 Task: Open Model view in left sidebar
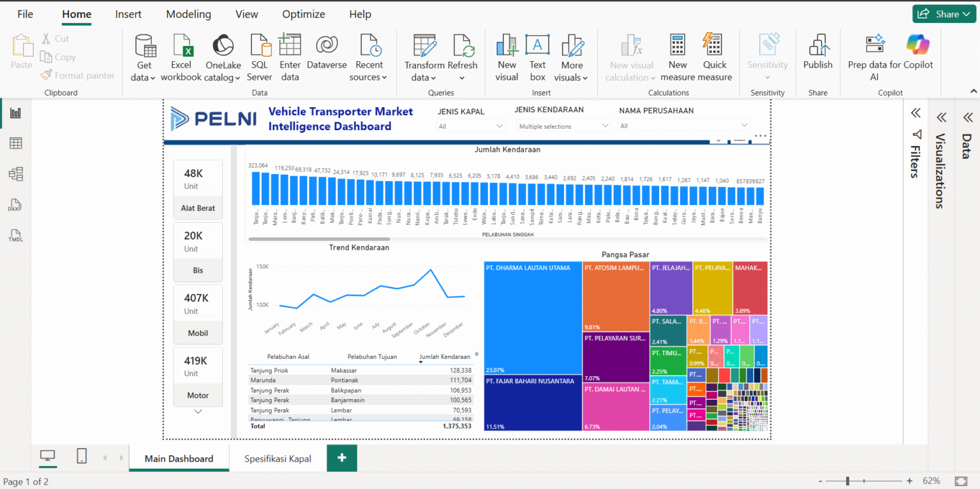16,174
